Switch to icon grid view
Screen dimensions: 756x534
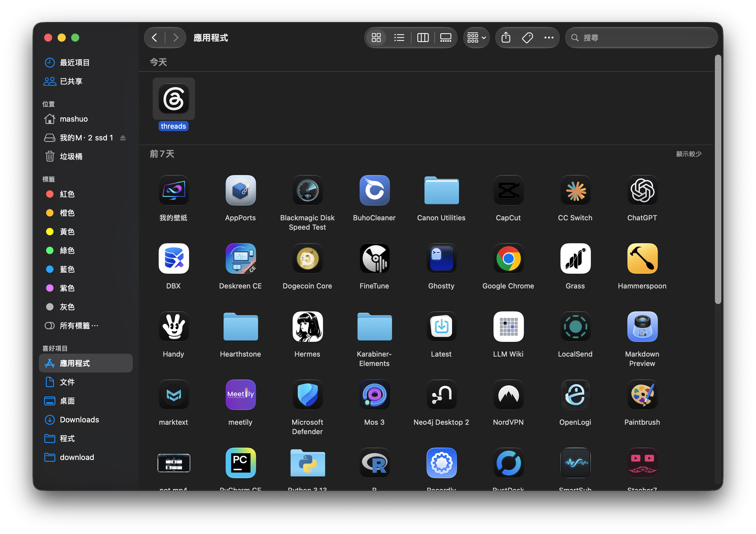[376, 38]
